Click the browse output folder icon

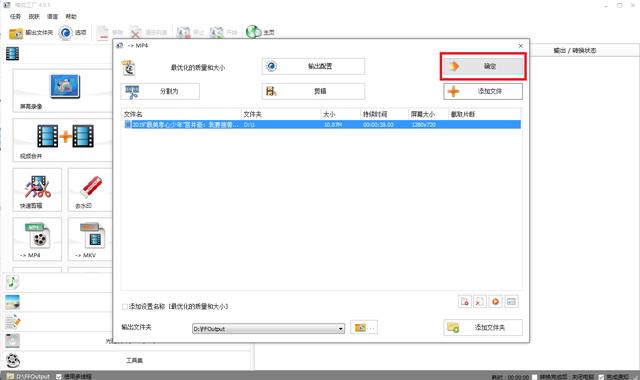pos(364,327)
